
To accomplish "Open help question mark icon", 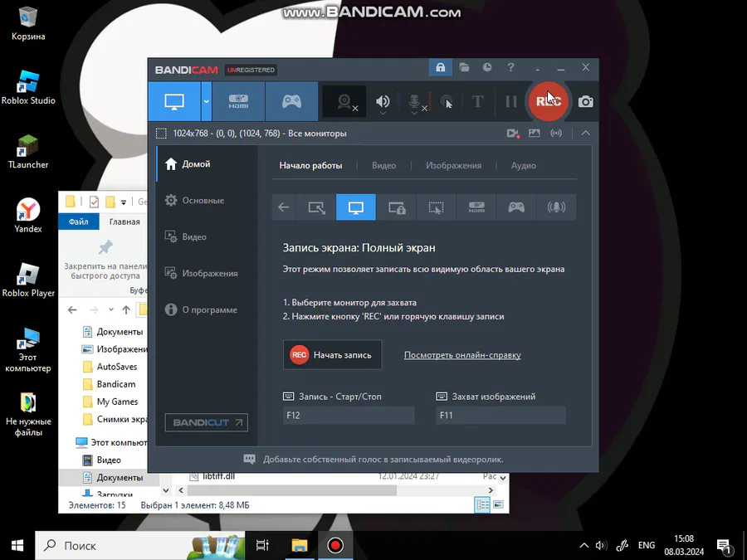I will pyautogui.click(x=510, y=67).
